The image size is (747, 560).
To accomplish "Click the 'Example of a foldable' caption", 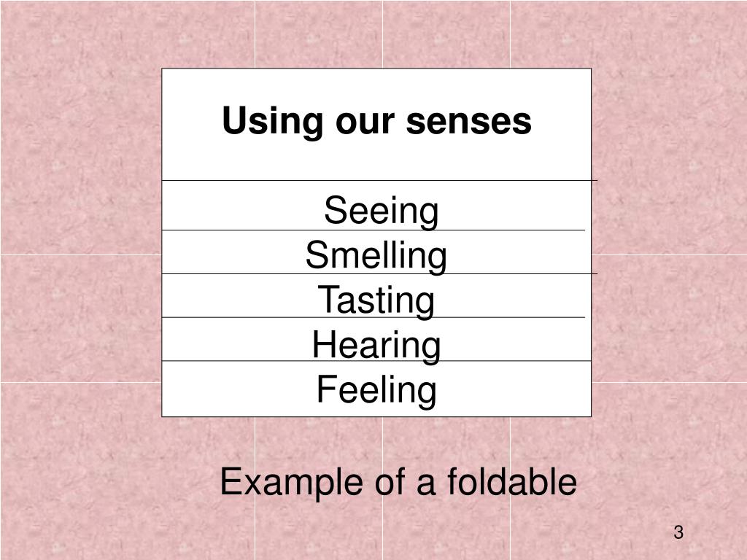I will pyautogui.click(x=398, y=481).
